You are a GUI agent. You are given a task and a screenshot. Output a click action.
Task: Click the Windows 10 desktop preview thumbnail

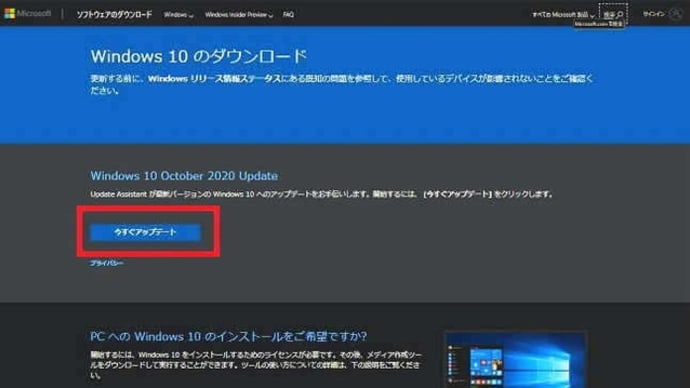coord(515,360)
